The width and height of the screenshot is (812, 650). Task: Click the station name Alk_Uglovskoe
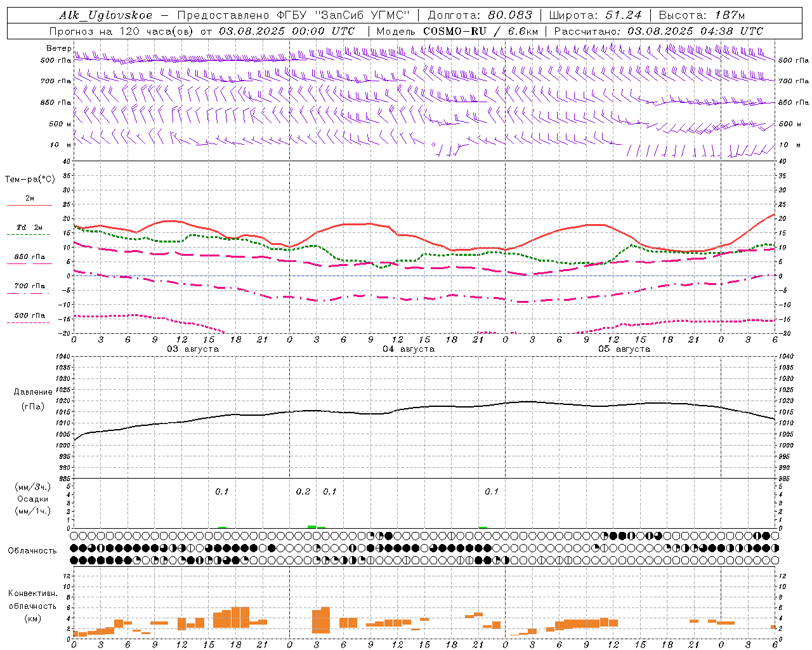[x=106, y=15]
